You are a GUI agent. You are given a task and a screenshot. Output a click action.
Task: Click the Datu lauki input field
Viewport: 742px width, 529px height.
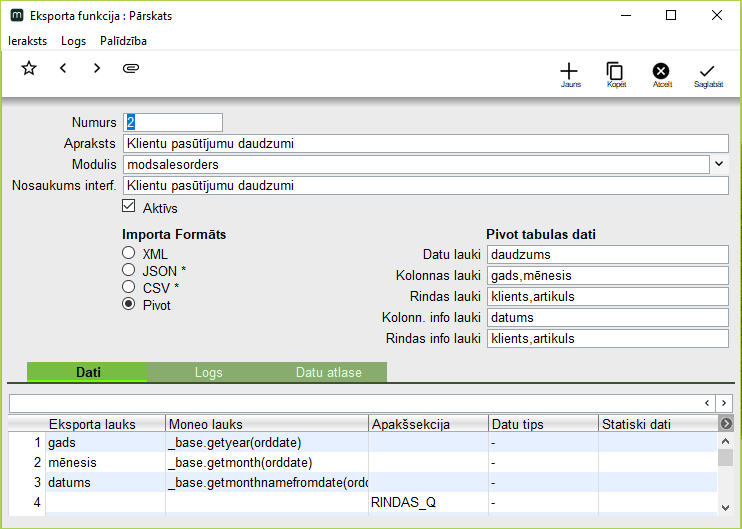coord(608,254)
